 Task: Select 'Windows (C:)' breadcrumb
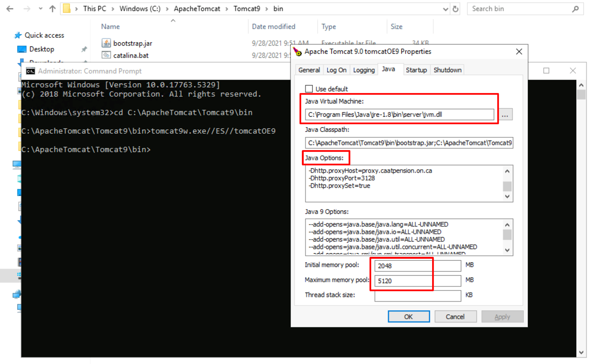click(140, 8)
